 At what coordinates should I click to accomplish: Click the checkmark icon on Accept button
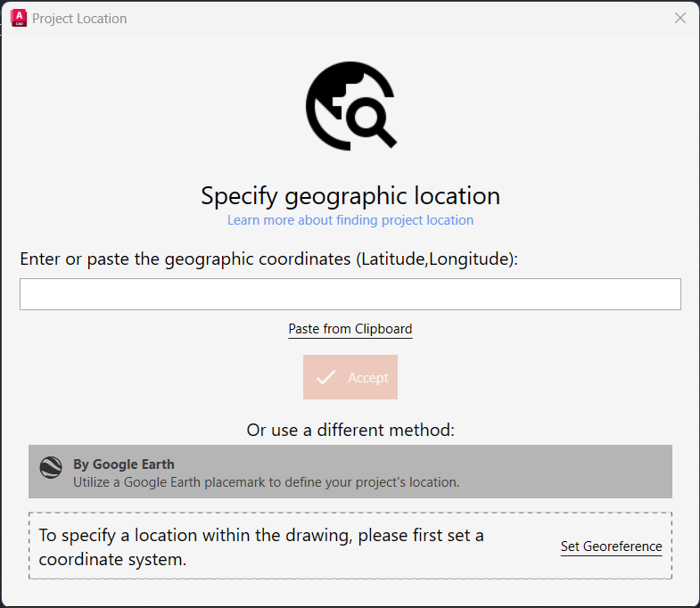[x=325, y=378]
